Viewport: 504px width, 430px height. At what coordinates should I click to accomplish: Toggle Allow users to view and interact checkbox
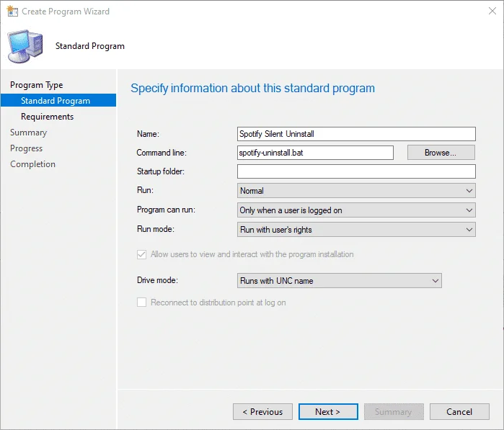(x=142, y=254)
